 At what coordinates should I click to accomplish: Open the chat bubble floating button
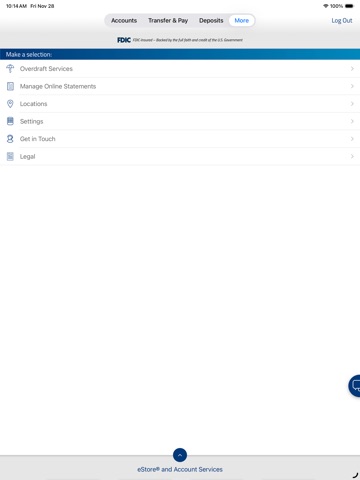click(x=354, y=386)
